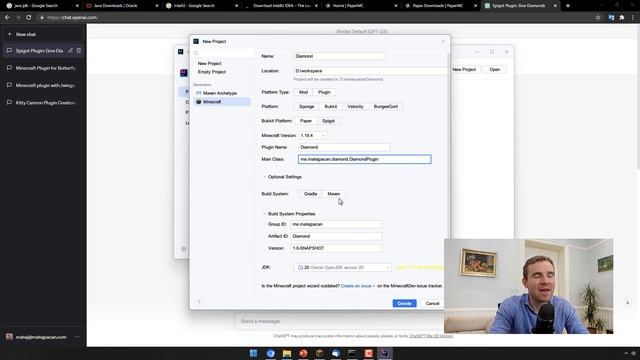Select Spigot as Bukkit platform
Image resolution: width=640 pixels, height=360 pixels.
[329, 121]
